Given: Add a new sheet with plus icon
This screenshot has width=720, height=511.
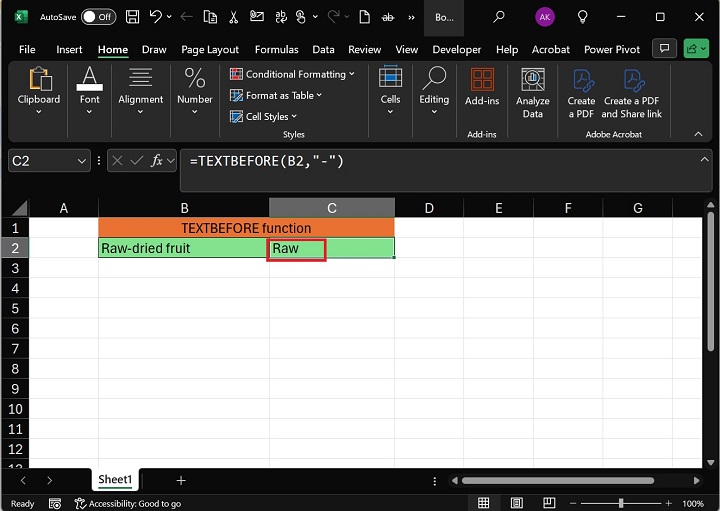Looking at the screenshot, I should (x=180, y=480).
